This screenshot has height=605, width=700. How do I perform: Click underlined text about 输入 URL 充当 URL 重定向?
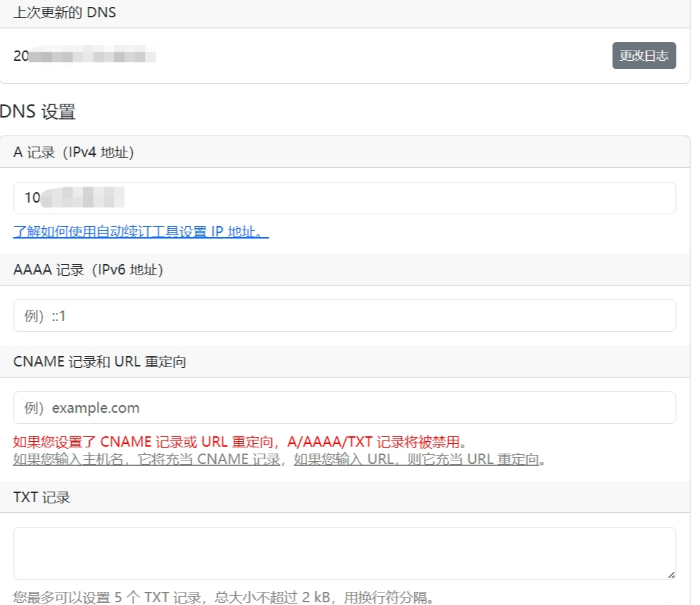(x=416, y=459)
